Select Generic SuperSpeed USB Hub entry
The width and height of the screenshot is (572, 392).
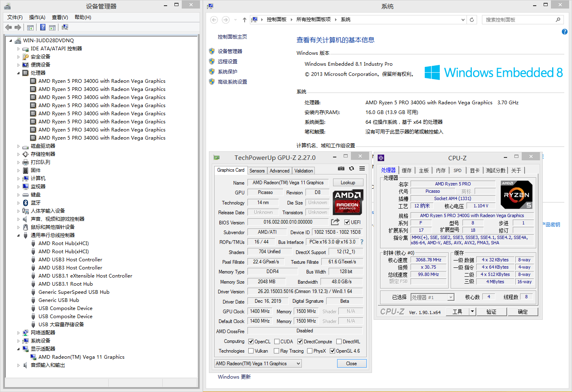coord(74,292)
